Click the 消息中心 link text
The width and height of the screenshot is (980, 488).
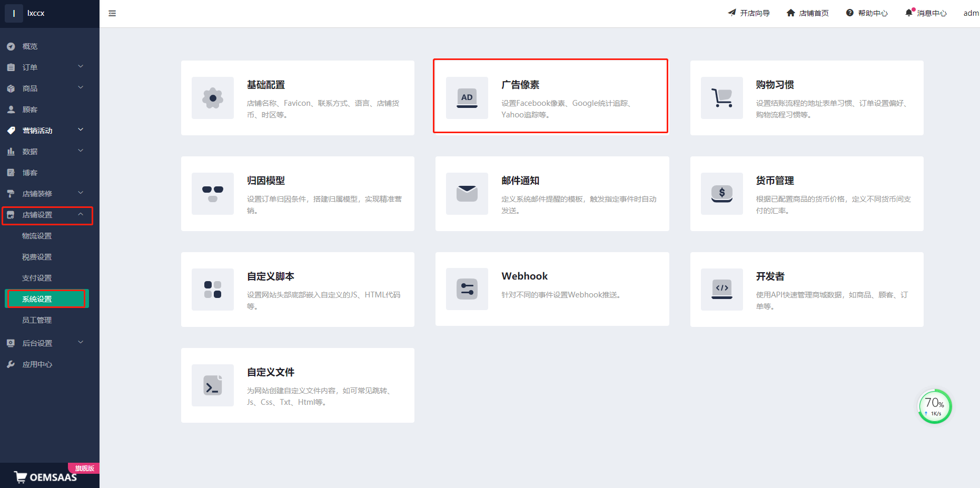tap(932, 13)
